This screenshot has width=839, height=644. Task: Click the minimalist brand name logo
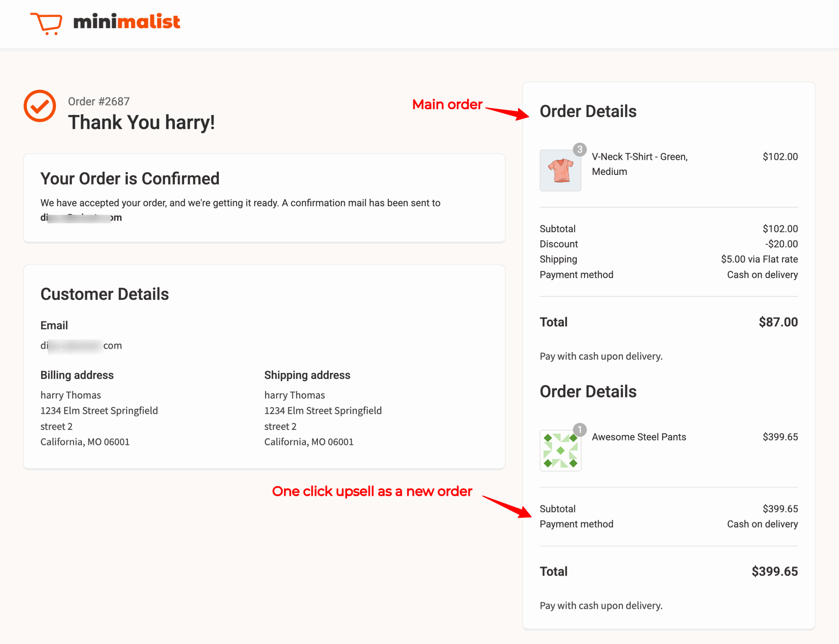(x=127, y=22)
